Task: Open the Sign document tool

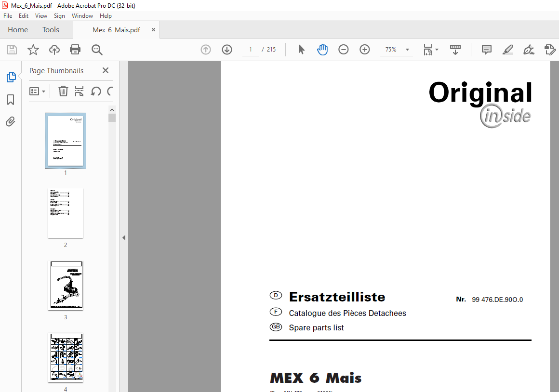Action: pyautogui.click(x=529, y=50)
